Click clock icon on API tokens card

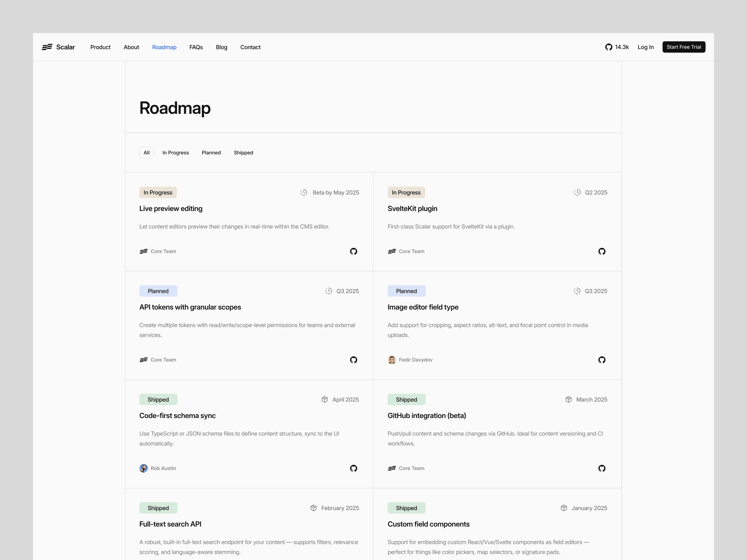(329, 291)
